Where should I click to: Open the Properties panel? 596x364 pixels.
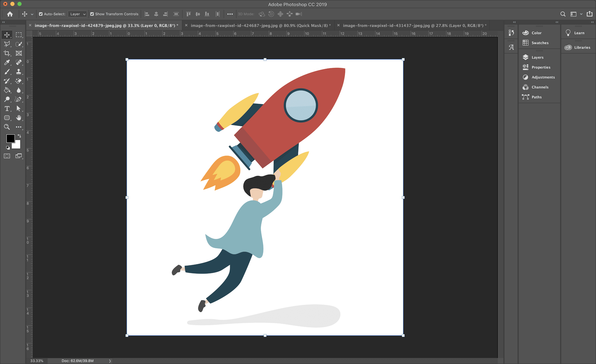click(x=541, y=67)
